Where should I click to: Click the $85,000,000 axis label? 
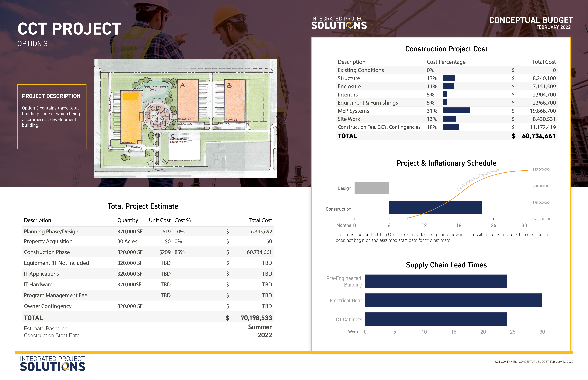pos(541,170)
